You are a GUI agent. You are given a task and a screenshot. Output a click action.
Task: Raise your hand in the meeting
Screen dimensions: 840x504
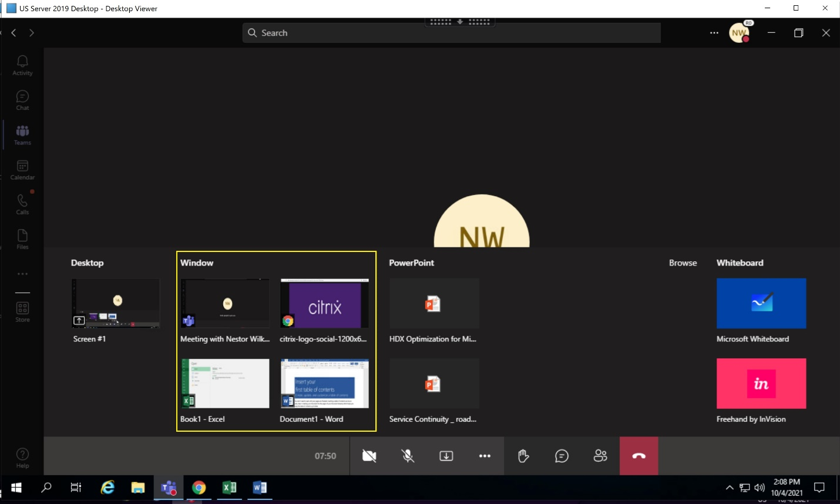pos(522,456)
